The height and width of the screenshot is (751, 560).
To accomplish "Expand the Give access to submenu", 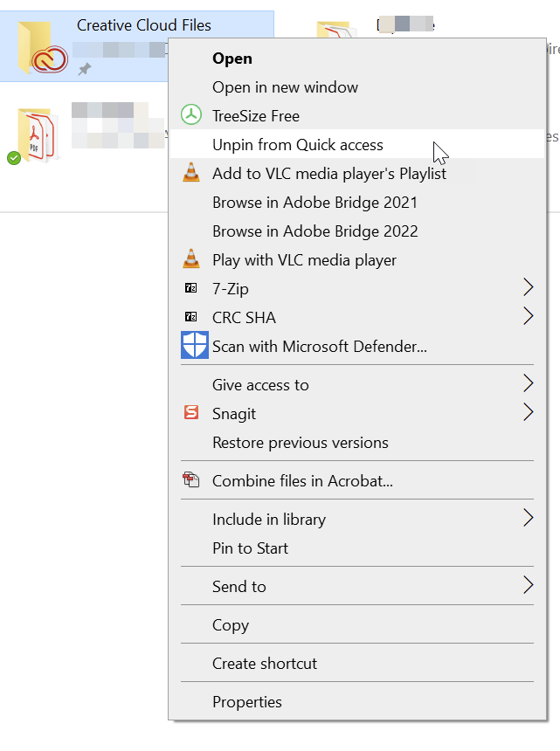I will click(529, 384).
